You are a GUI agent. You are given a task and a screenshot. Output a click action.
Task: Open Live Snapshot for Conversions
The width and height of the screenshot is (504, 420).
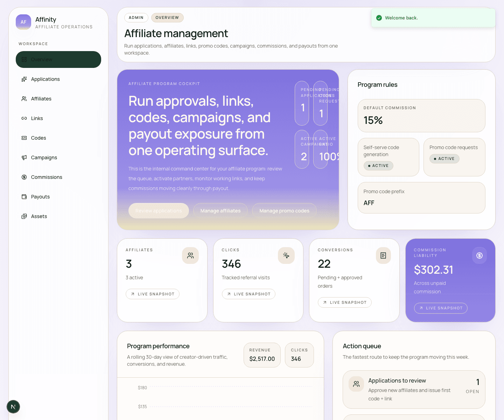[x=344, y=302]
